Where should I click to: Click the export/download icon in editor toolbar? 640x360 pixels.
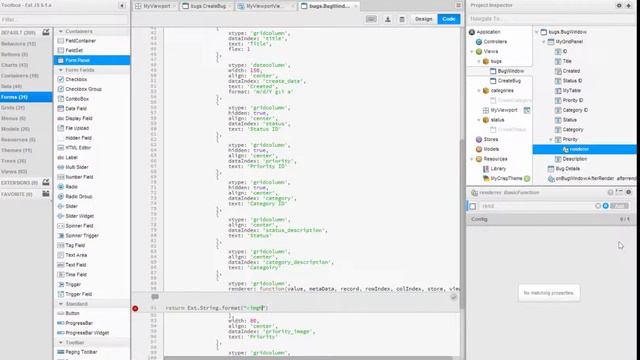(388, 19)
